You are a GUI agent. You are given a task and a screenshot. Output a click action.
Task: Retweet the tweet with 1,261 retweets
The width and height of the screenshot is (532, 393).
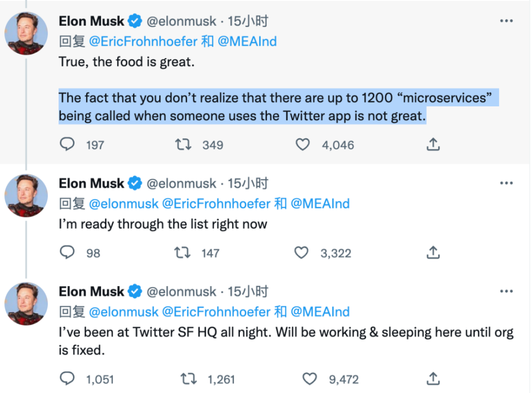[189, 379]
